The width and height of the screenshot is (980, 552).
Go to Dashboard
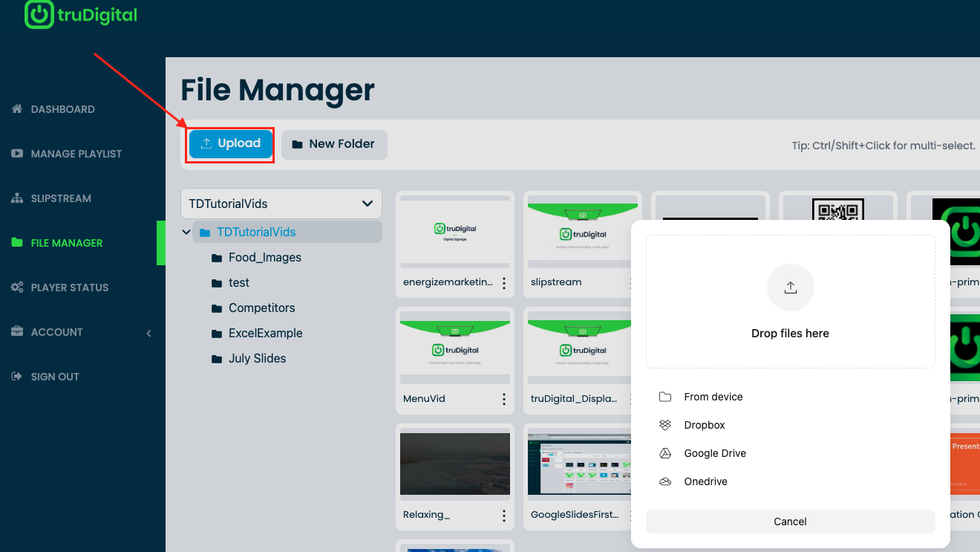click(63, 109)
